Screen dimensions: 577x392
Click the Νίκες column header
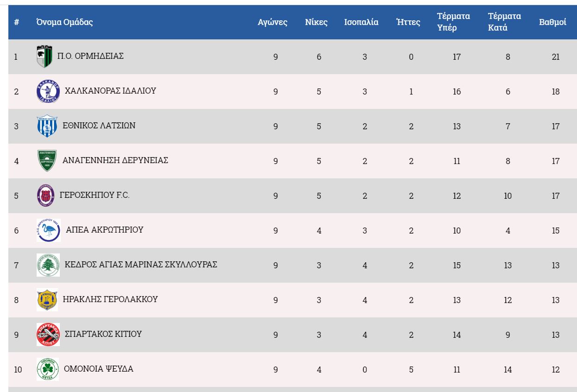pyautogui.click(x=316, y=22)
